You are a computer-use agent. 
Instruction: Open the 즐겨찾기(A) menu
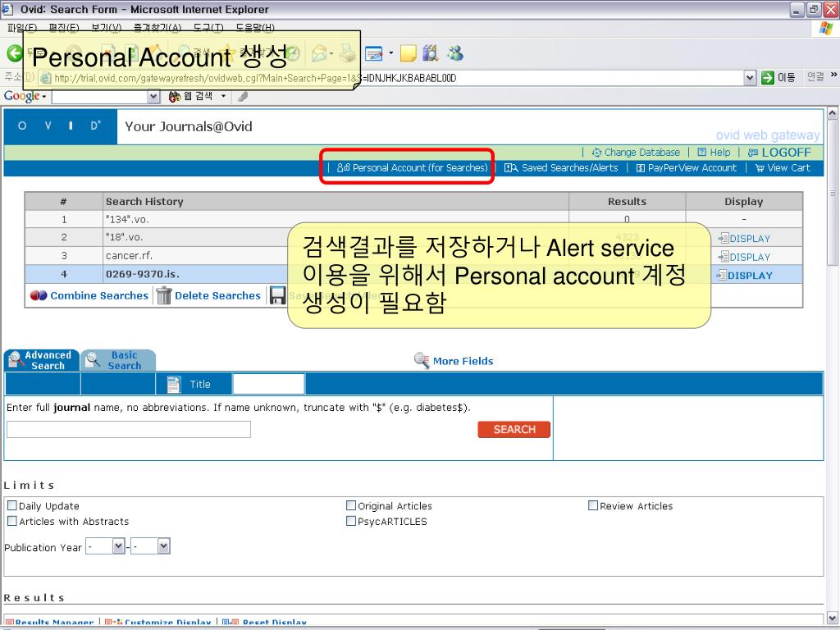click(157, 28)
